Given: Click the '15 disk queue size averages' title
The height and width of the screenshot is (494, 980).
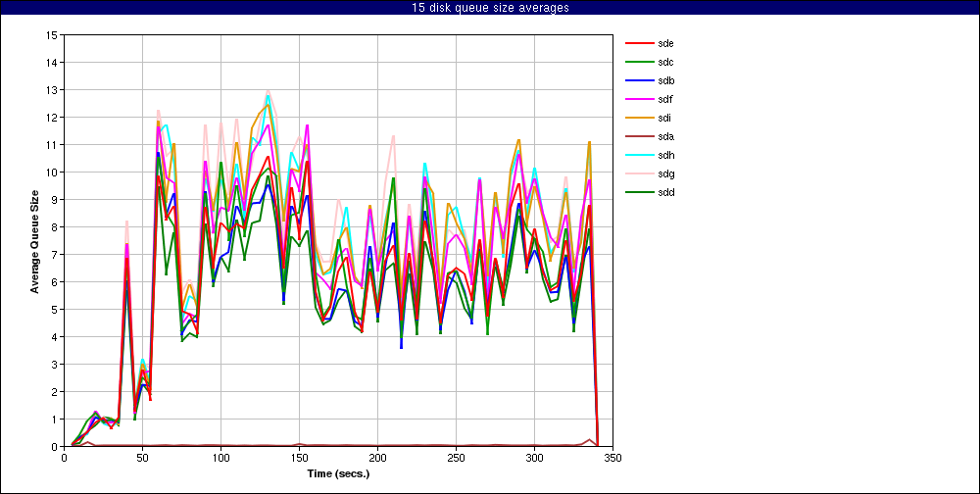Looking at the screenshot, I should [x=490, y=8].
